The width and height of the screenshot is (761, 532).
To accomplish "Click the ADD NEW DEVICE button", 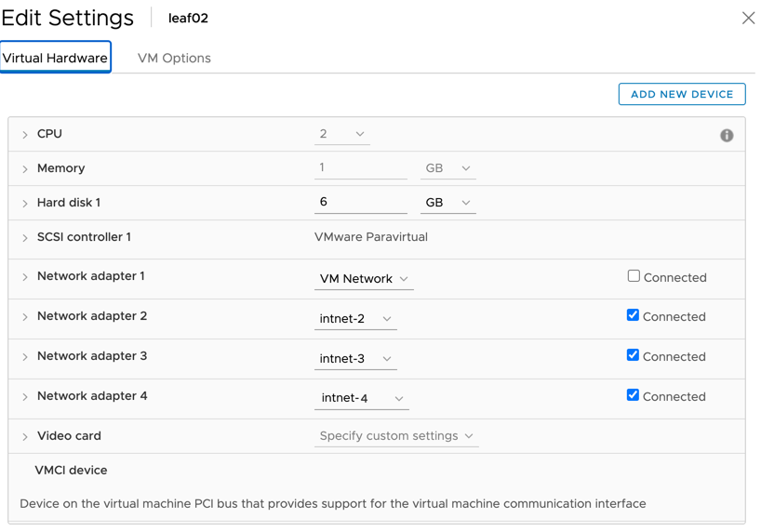I will click(x=682, y=94).
